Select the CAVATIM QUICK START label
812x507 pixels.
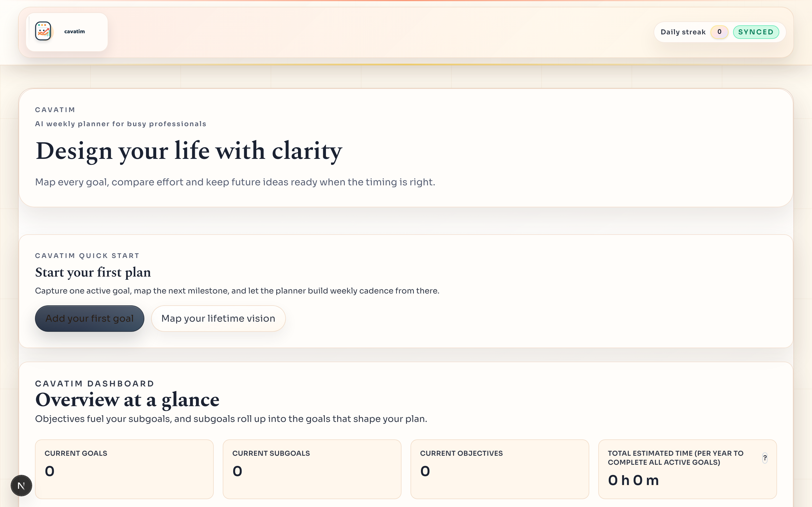click(87, 255)
